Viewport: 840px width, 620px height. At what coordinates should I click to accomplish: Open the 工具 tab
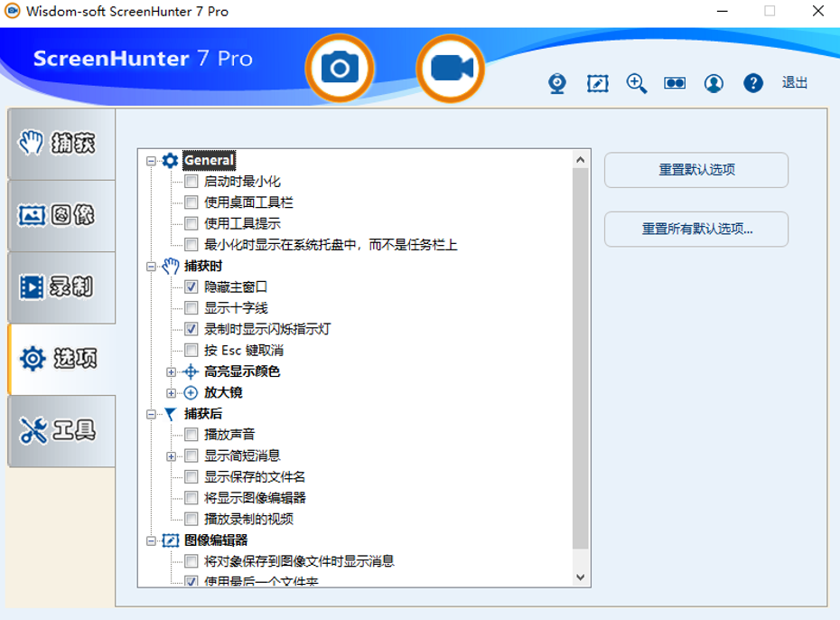[x=61, y=431]
